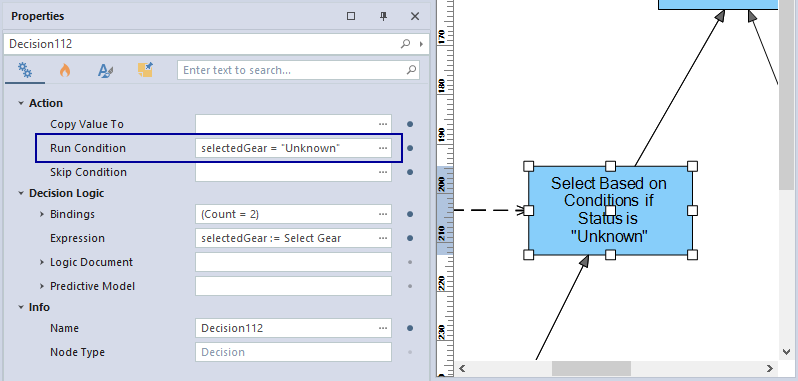Collapse the Action section

tap(21, 103)
